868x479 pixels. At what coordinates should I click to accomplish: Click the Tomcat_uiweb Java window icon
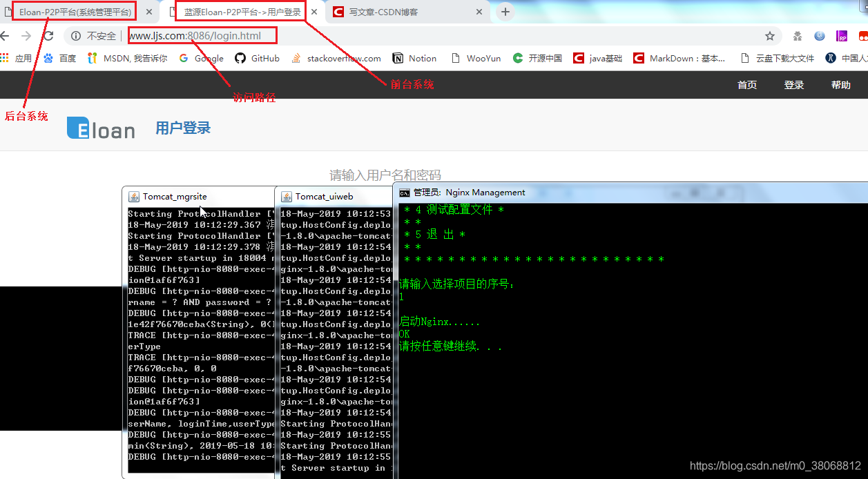click(x=286, y=197)
